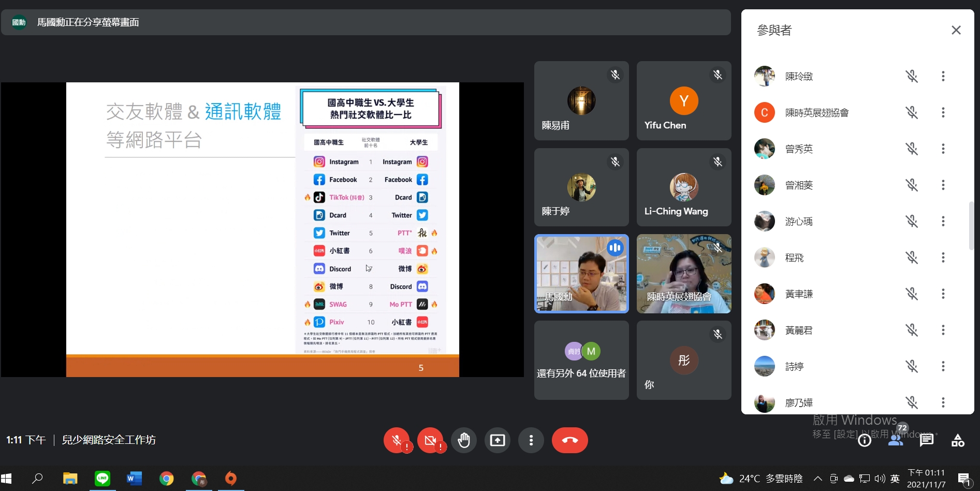Click orange C avatar of 陳時英展翅協會
Screen dimensions: 980x491
(765, 112)
